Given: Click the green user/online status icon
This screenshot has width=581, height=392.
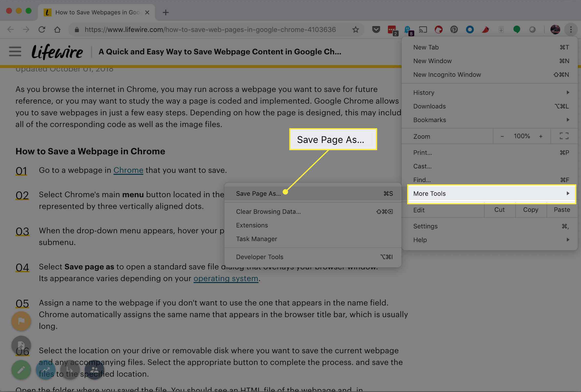Looking at the screenshot, I should 517,29.
